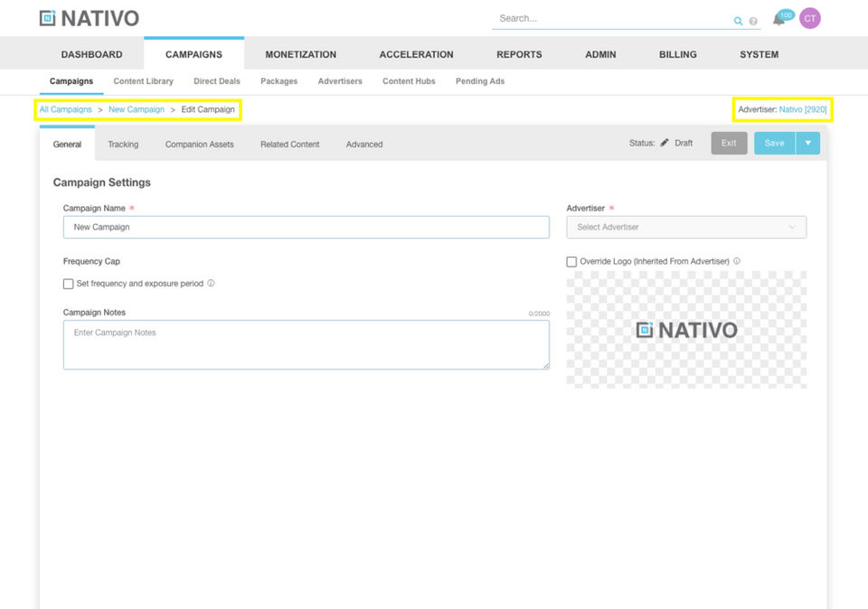Screen dimensions: 868x609
Task: Open the info icon beside frequency and exposure period
Action: 211,283
